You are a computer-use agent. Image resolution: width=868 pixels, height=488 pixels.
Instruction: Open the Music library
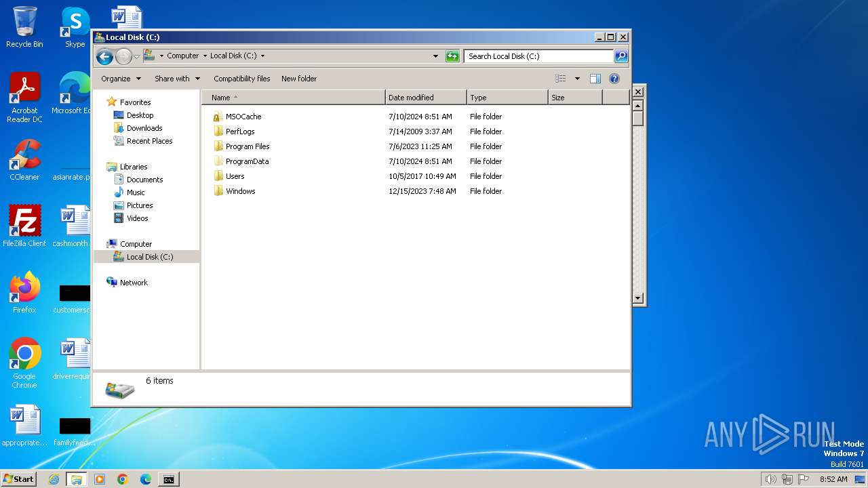click(x=136, y=192)
